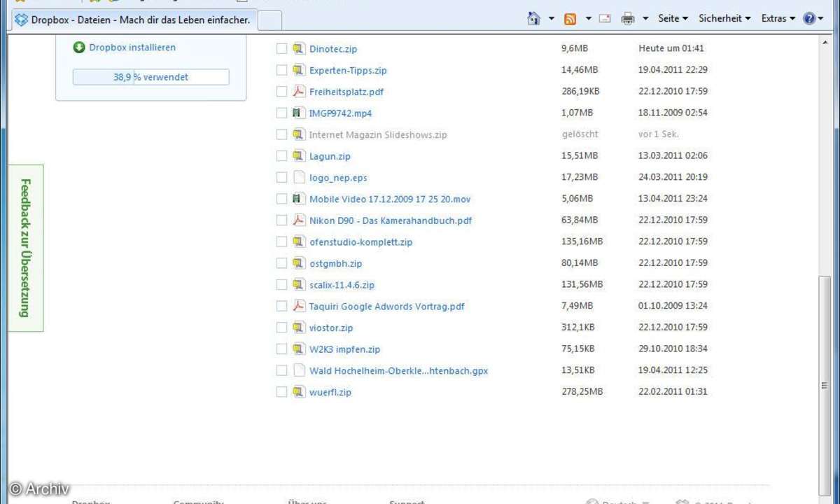Tick the checkbox for logo_nep.eps

pos(281,177)
